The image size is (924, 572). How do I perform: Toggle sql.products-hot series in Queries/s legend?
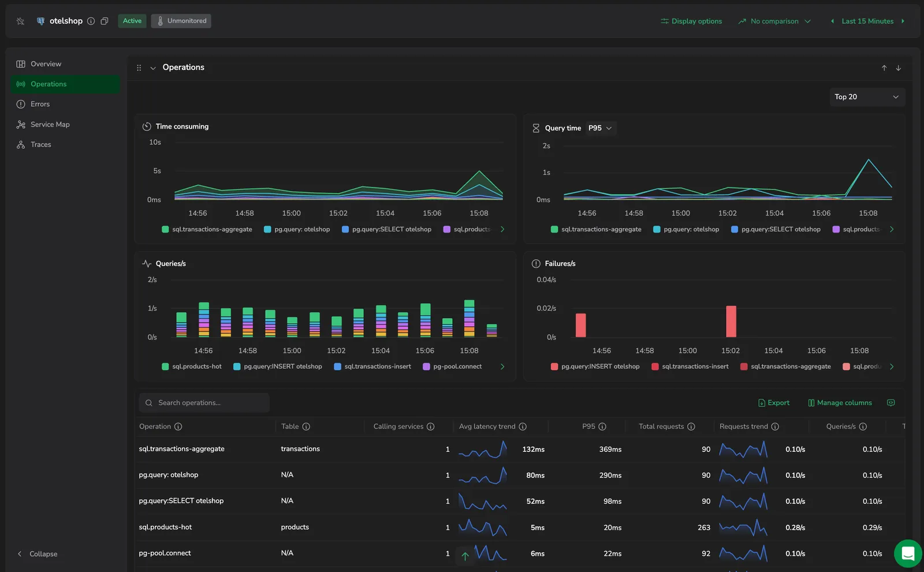[x=192, y=367]
